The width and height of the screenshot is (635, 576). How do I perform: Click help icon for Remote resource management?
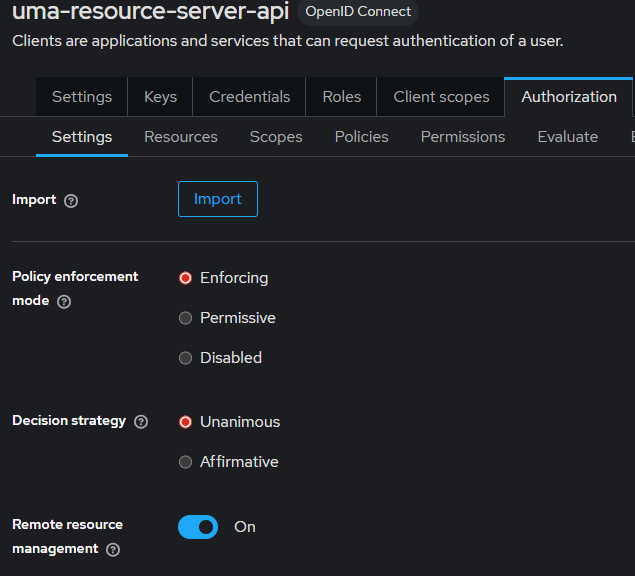point(113,549)
